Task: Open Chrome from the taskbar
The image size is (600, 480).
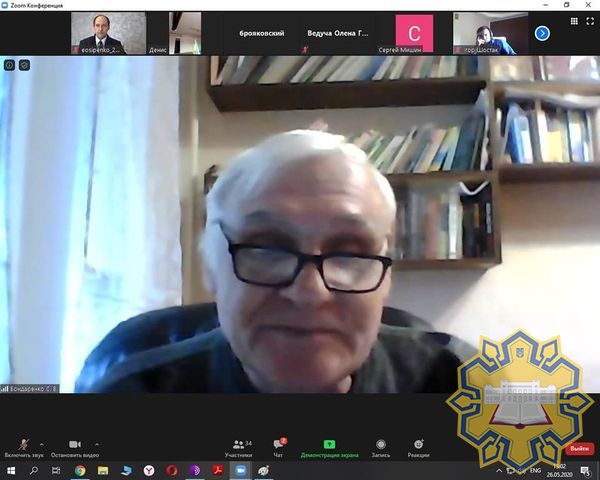Action: click(80, 470)
